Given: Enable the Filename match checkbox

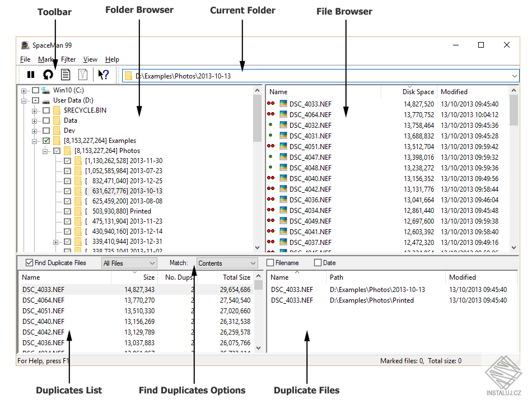Looking at the screenshot, I should click(x=270, y=263).
